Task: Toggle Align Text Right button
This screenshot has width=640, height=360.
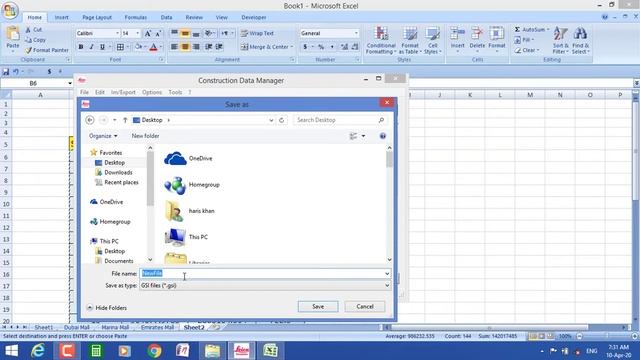Action: [x=196, y=47]
